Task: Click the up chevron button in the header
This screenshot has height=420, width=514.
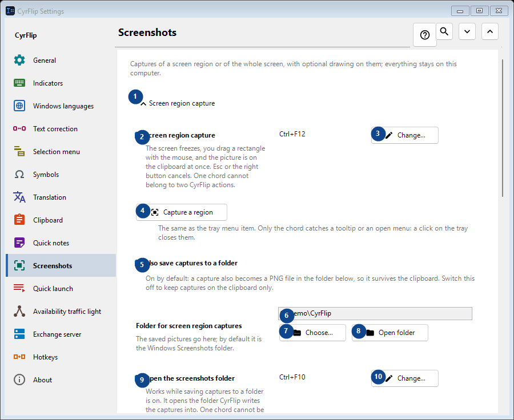Action: pos(490,31)
